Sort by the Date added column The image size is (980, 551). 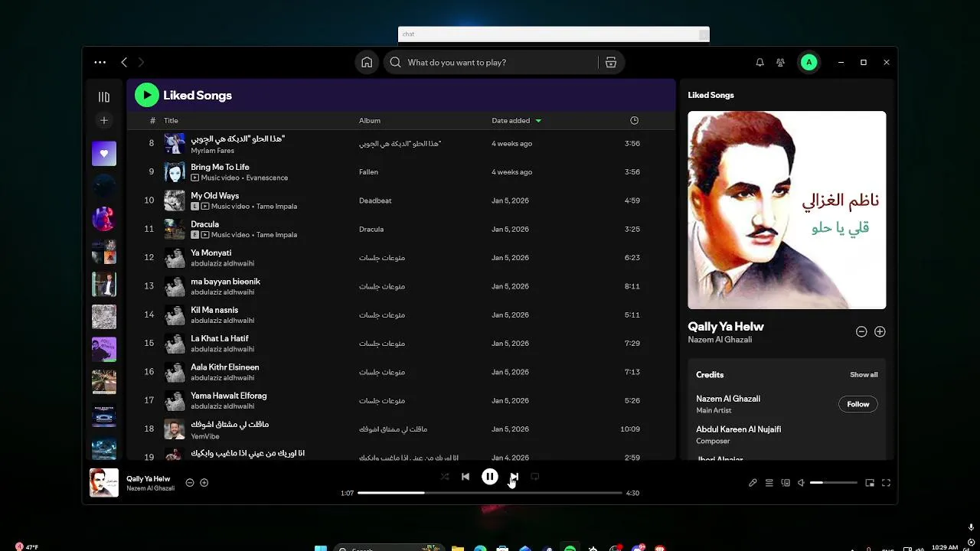[x=511, y=121]
